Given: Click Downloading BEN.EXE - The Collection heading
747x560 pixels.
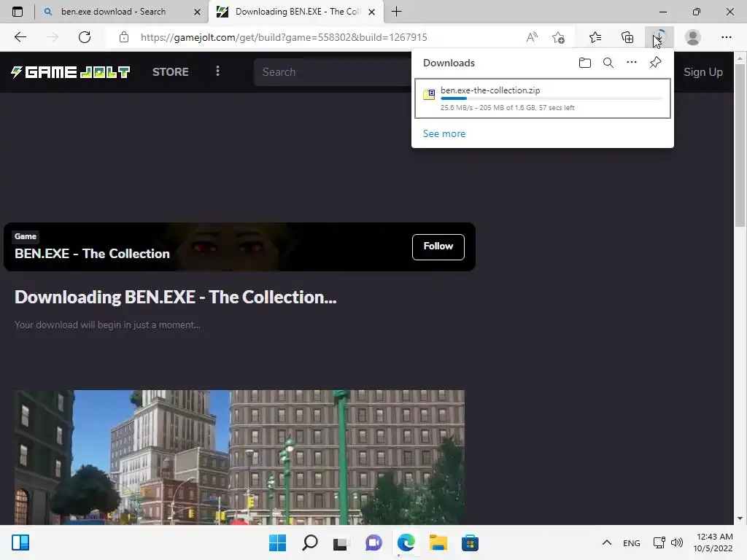Looking at the screenshot, I should tap(175, 297).
